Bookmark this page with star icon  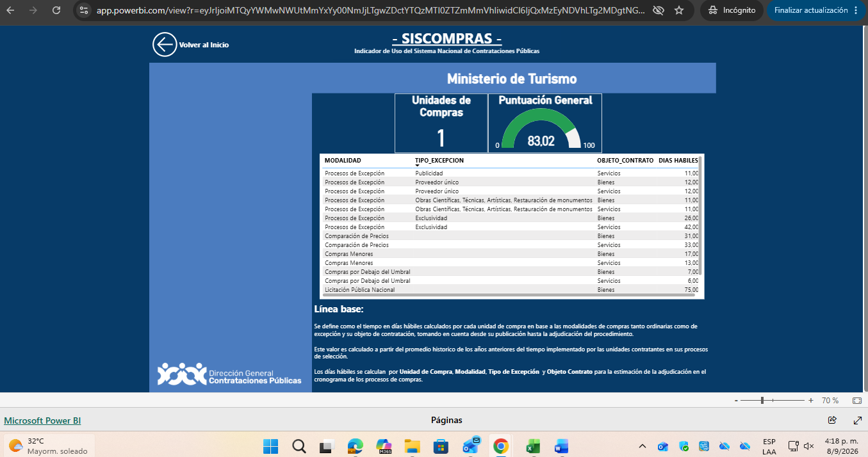(x=679, y=10)
